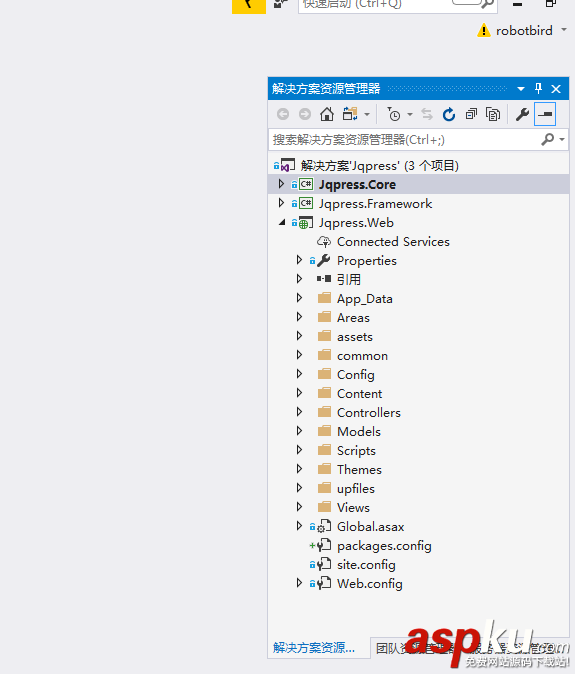Select the Controllers folder icon
Image resolution: width=575 pixels, height=674 pixels.
point(324,412)
